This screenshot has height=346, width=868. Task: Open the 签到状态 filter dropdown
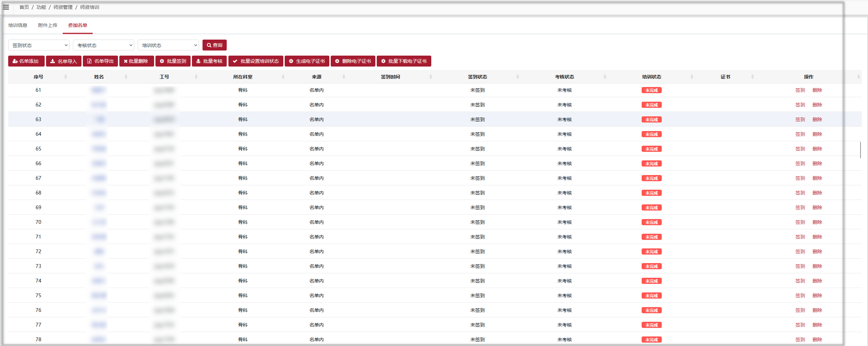click(39, 45)
